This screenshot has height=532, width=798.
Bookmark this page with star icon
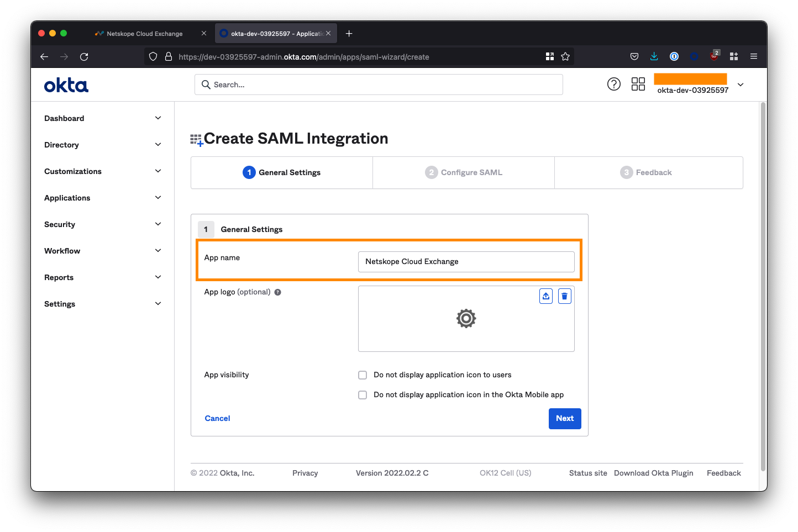click(565, 56)
